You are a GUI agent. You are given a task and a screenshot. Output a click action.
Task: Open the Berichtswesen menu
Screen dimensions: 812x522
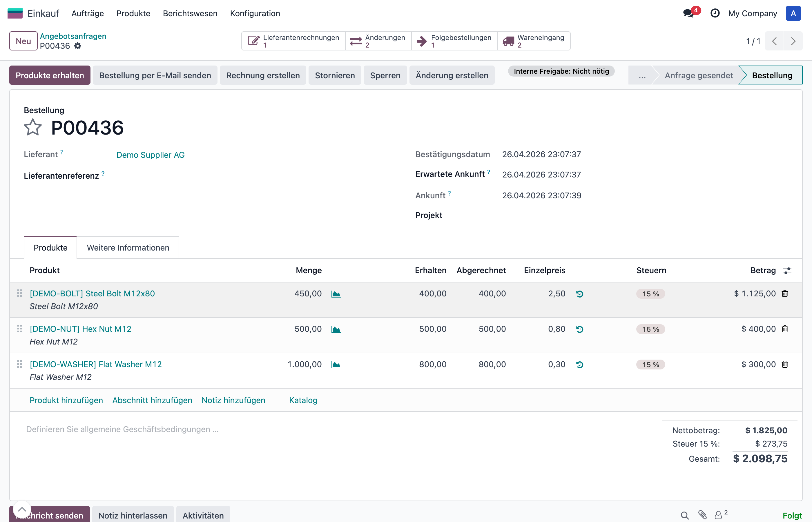(x=190, y=13)
